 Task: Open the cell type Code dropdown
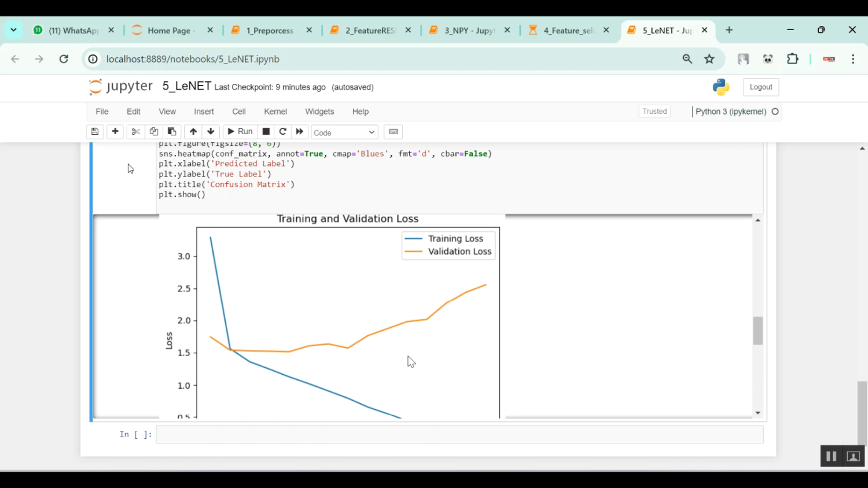[x=344, y=132]
